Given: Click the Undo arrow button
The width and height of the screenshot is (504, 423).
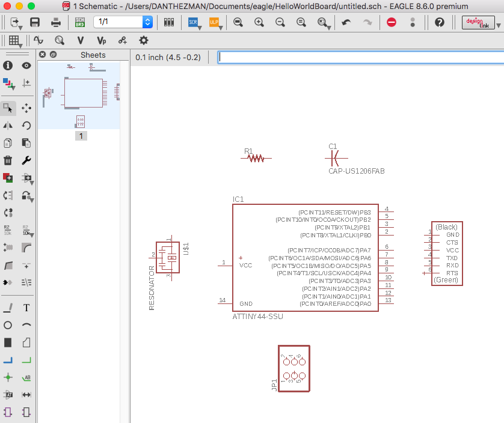Looking at the screenshot, I should coord(346,22).
